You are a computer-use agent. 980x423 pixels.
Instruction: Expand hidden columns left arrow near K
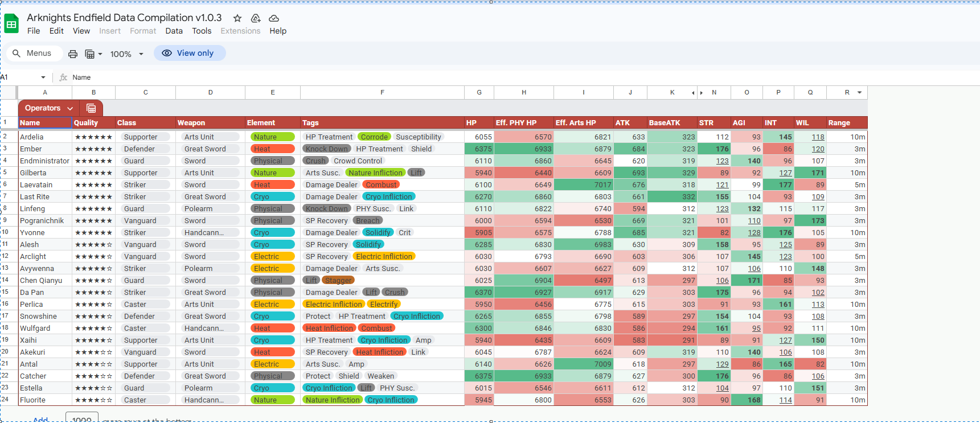coord(693,92)
